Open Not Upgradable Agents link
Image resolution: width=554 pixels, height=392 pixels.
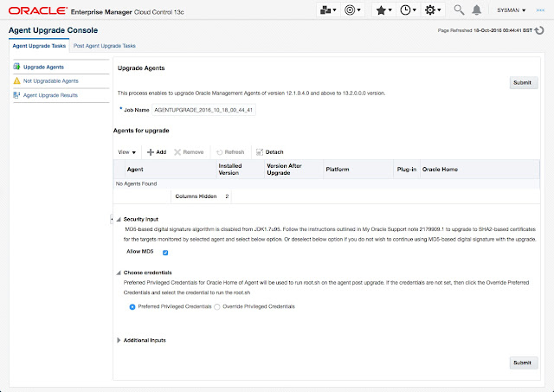[x=50, y=80]
